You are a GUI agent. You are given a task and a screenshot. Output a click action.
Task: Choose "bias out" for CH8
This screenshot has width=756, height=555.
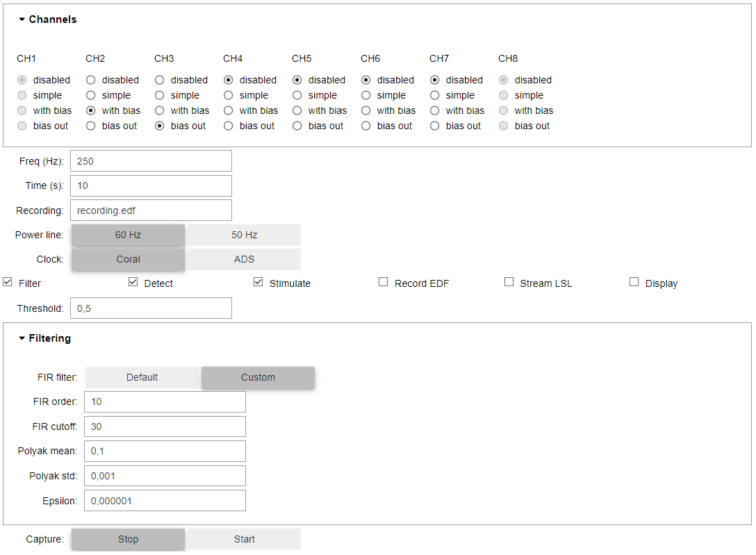click(503, 125)
